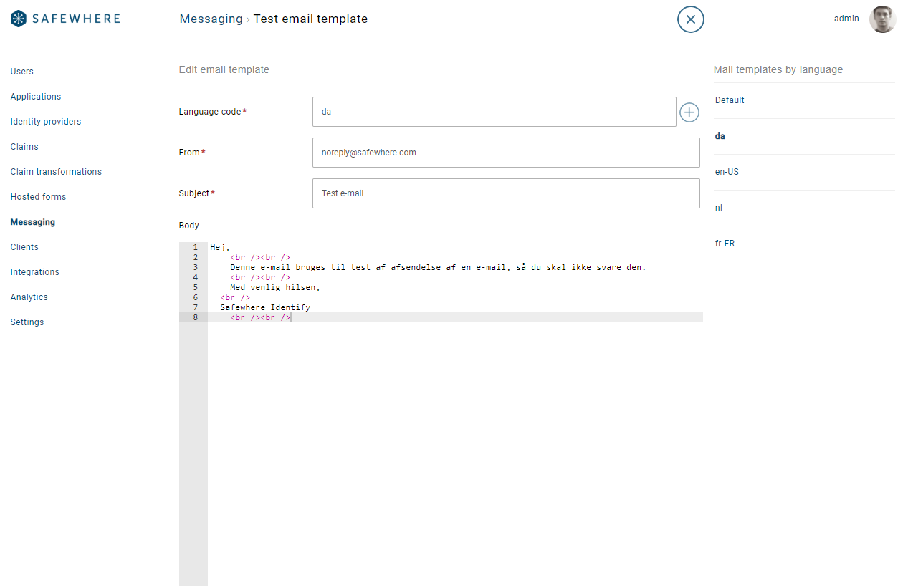The width and height of the screenshot is (903, 588).
Task: Switch to the Default mail template
Action: (x=729, y=100)
